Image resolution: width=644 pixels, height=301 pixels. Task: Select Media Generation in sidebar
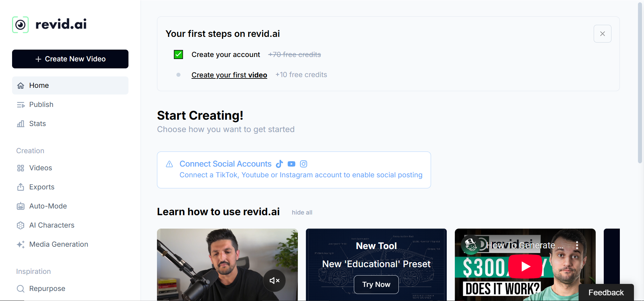pos(70,244)
